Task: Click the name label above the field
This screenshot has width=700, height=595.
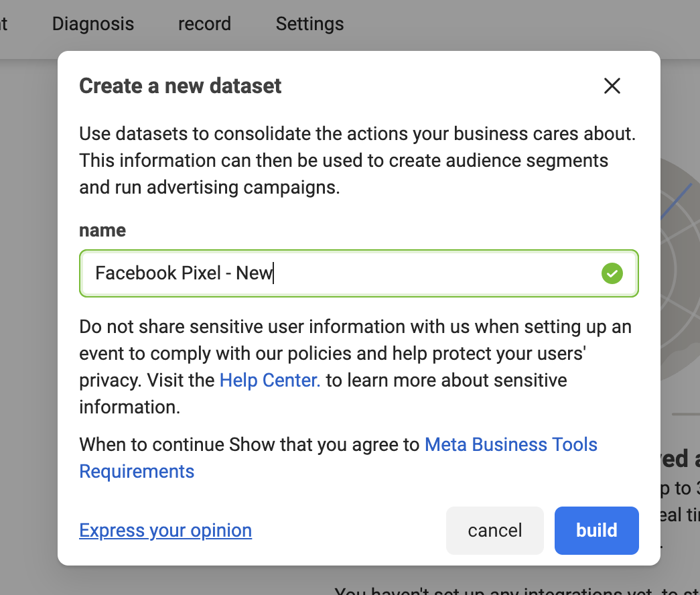Action: [102, 230]
